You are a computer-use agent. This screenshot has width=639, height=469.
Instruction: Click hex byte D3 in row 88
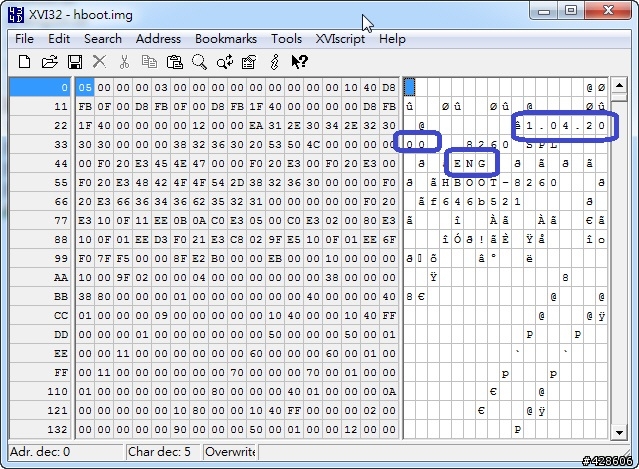(x=161, y=240)
